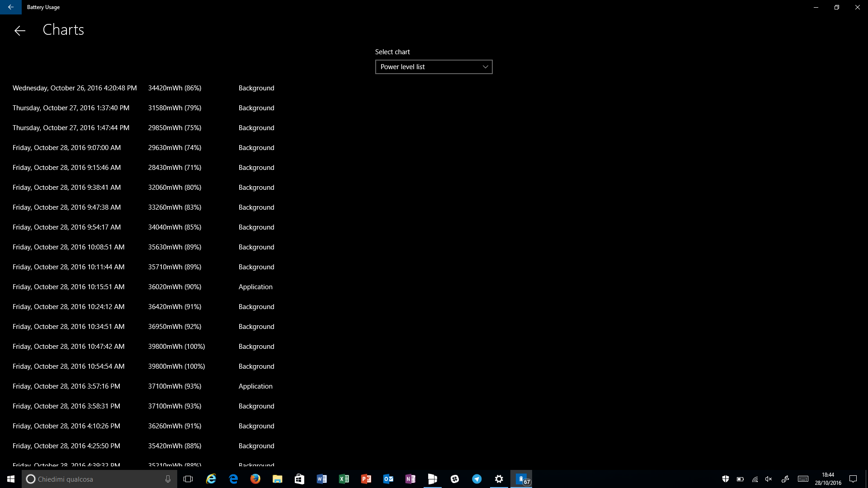Open Outlook from the taskbar
The image size is (868, 488).
click(x=388, y=479)
